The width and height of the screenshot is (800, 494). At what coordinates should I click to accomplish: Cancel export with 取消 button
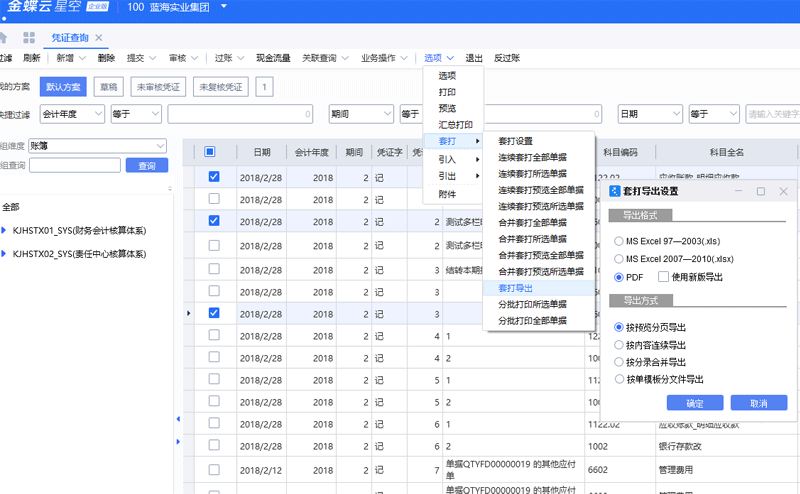(x=759, y=403)
